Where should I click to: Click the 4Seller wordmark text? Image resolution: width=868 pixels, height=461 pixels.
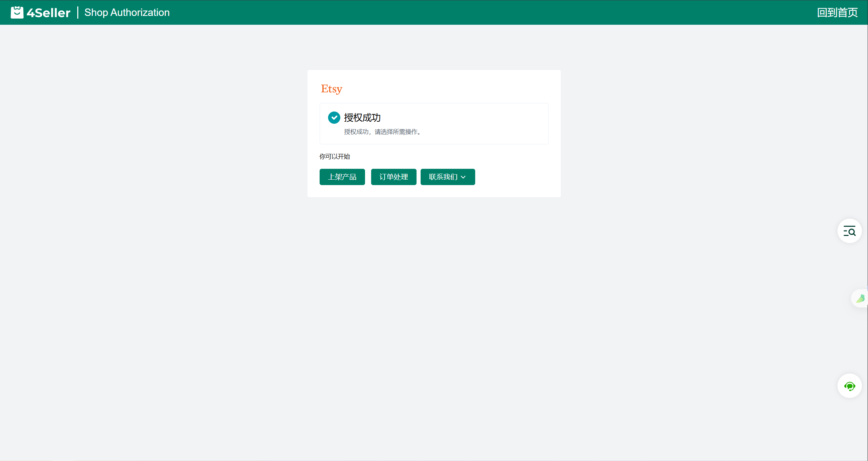pos(48,13)
